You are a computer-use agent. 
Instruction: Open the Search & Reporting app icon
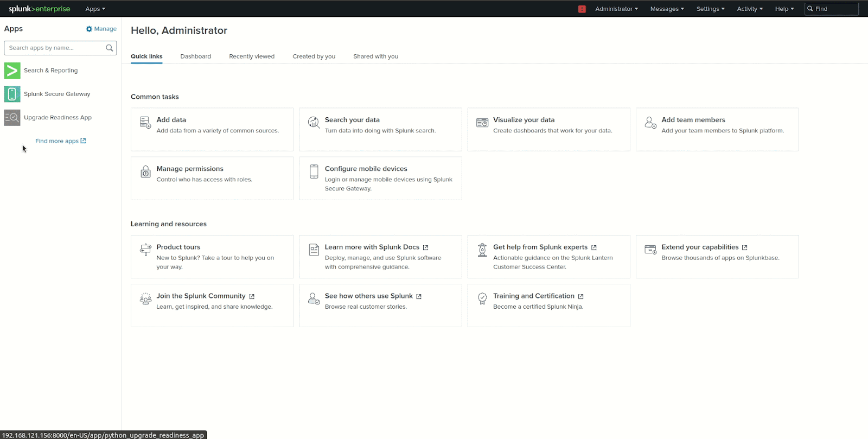12,71
